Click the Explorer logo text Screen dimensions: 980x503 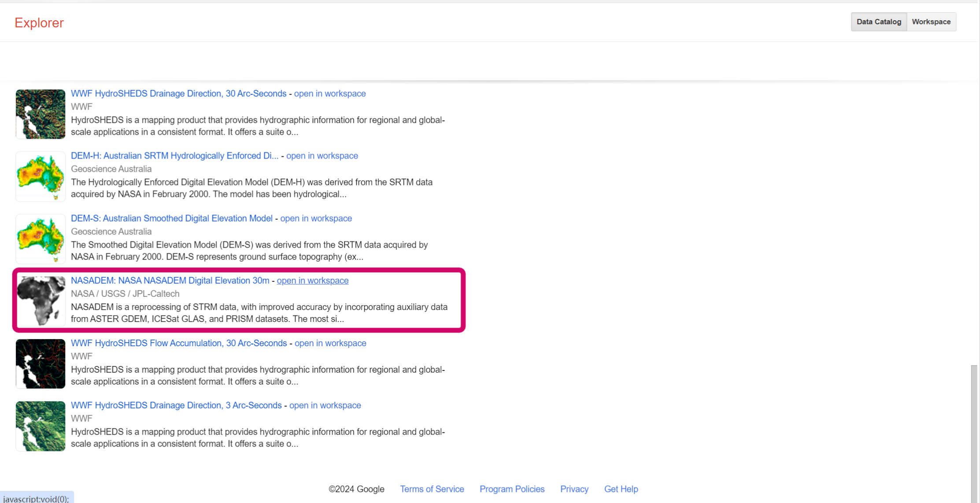39,23
